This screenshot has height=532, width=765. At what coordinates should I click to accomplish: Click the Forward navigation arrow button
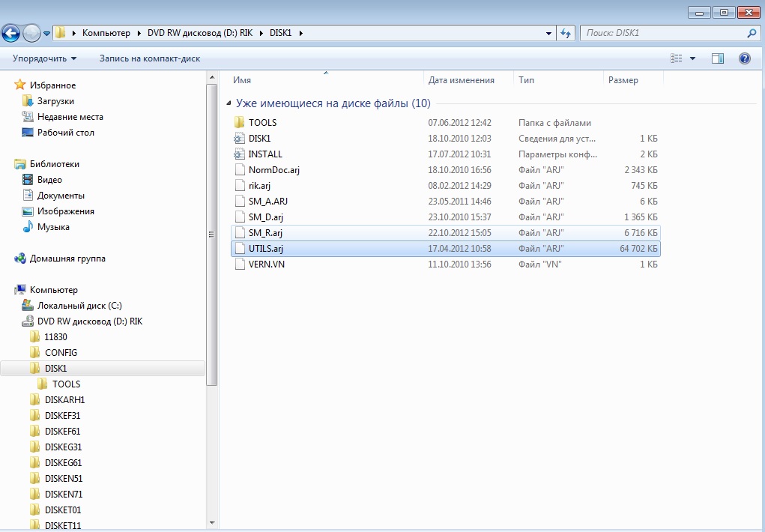click(x=31, y=33)
